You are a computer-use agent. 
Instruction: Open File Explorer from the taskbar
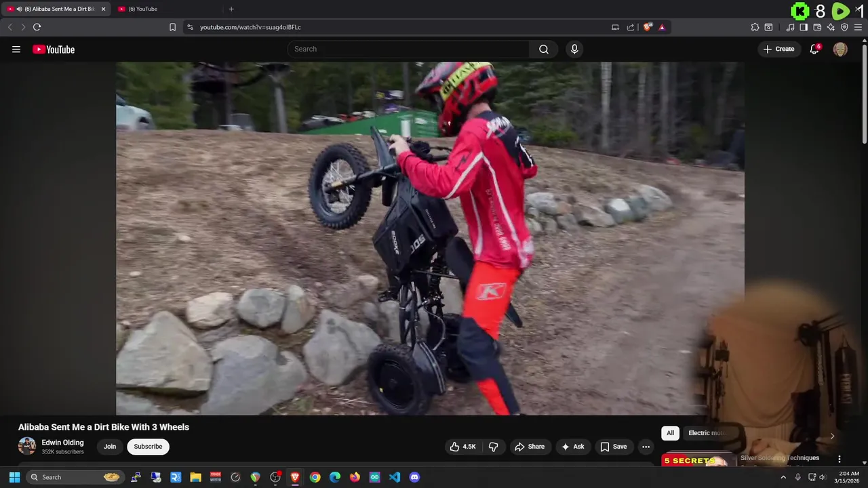(x=195, y=477)
